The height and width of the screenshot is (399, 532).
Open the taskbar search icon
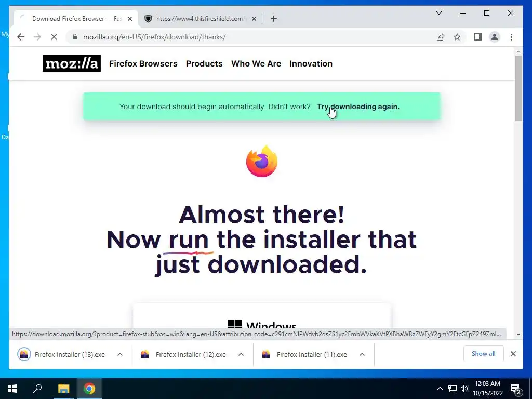click(37, 389)
